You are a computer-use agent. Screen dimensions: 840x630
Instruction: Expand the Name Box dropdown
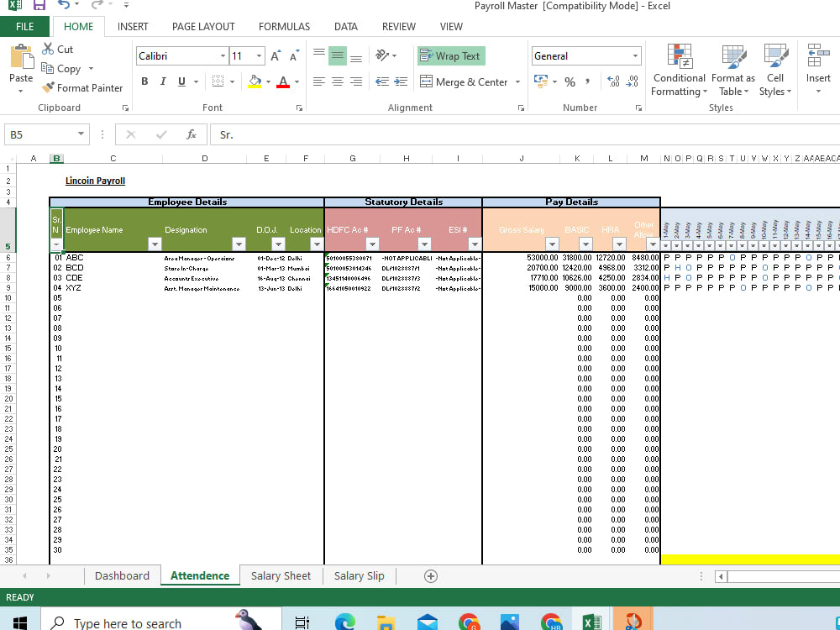(81, 134)
